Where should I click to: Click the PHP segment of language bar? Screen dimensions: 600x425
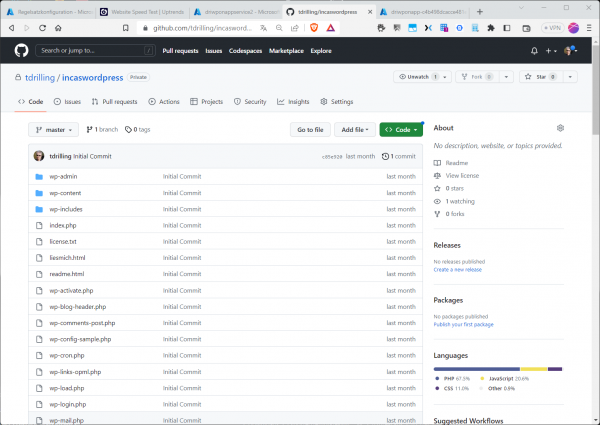[477, 369]
